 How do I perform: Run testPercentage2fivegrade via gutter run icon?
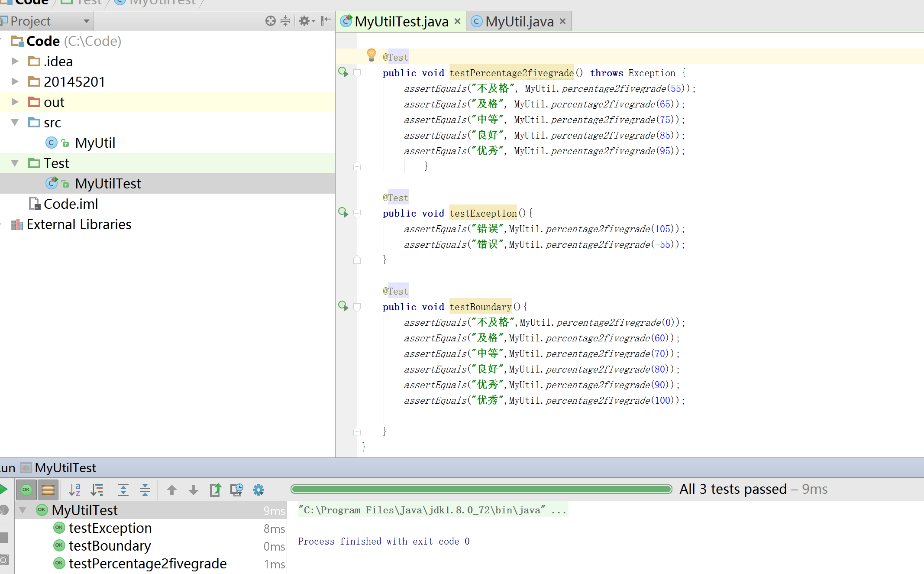(x=343, y=72)
